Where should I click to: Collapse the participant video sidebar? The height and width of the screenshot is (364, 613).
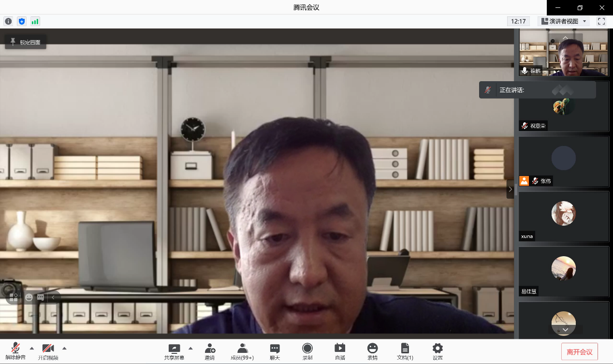(x=510, y=189)
